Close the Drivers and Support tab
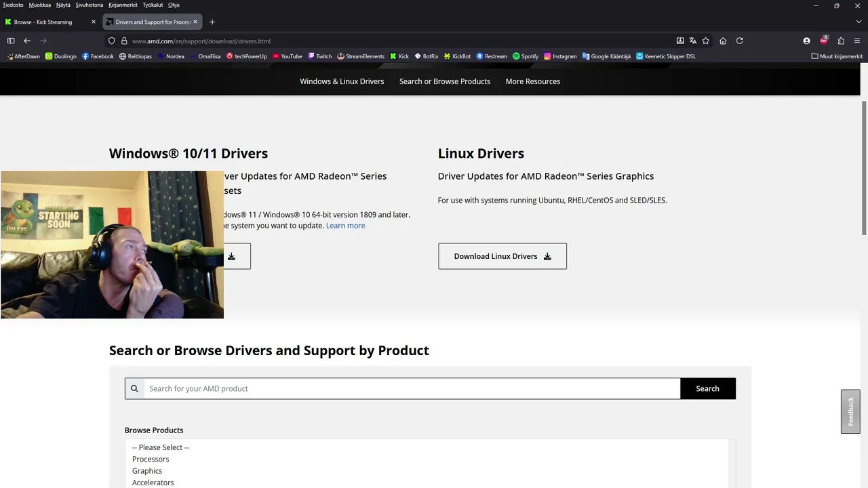 (195, 22)
